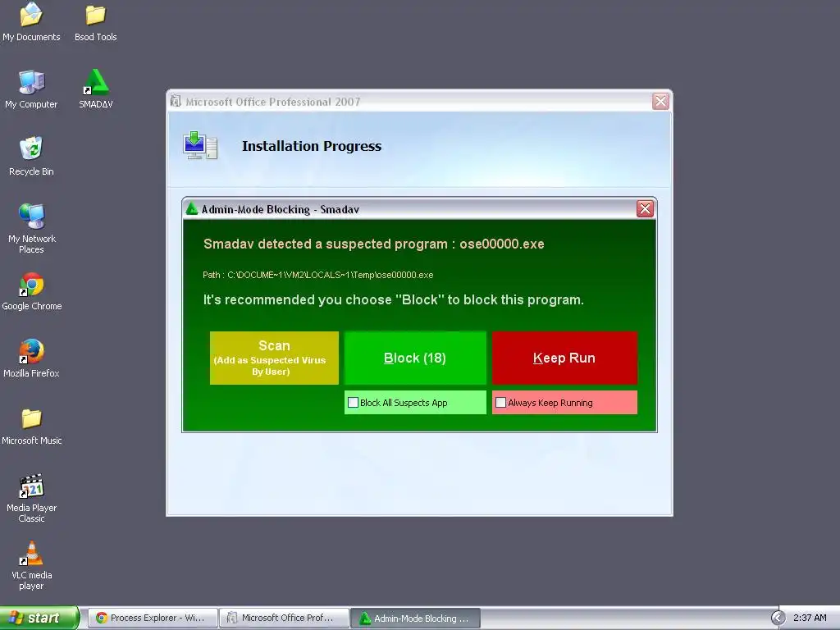Click the Installation Progress computer icon
840x630 pixels.
[200, 145]
